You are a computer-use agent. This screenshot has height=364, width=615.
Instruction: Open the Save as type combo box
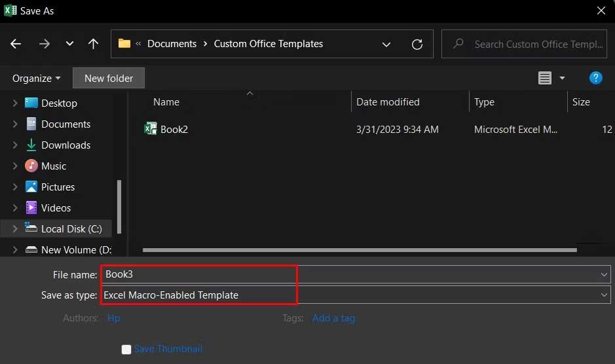(x=356, y=295)
